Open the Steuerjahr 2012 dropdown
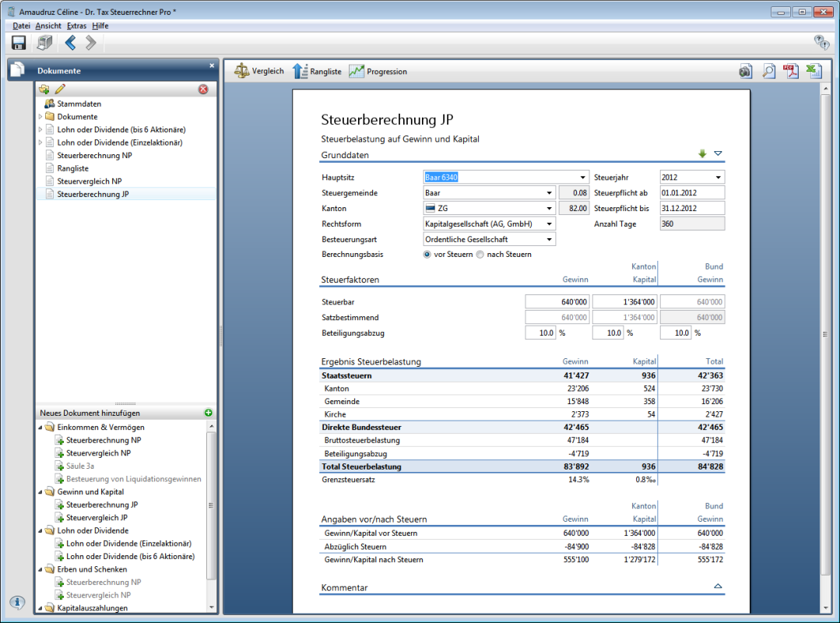 tap(718, 178)
